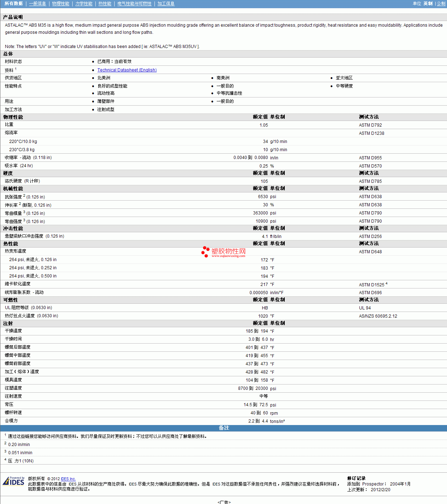
Task: Follow the IDES Inc. copyright link
Action: point(68,479)
